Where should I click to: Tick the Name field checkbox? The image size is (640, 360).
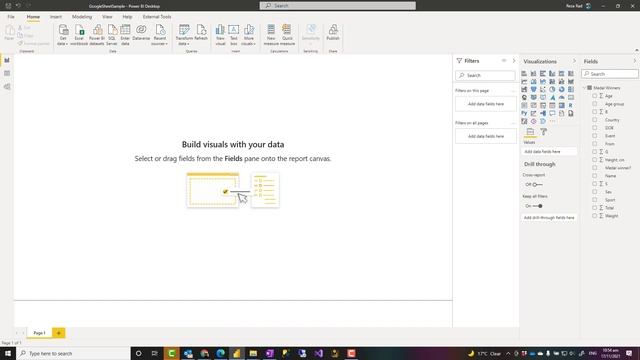[x=595, y=176]
